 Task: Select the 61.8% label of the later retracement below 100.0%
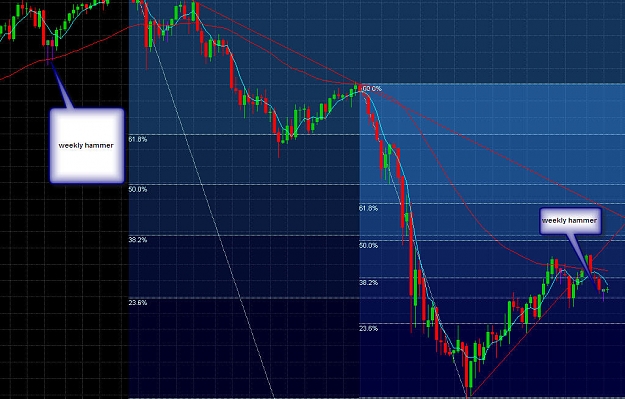[368, 208]
